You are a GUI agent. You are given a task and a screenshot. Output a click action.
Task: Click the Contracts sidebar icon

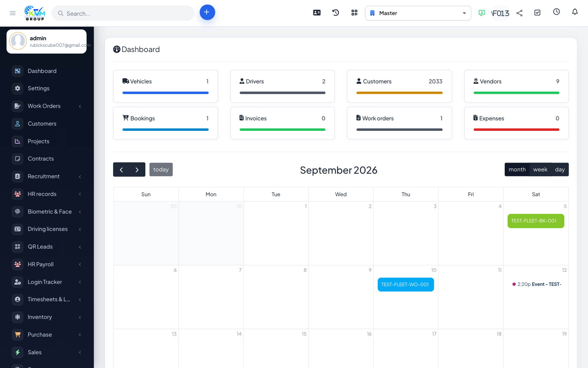(x=18, y=159)
